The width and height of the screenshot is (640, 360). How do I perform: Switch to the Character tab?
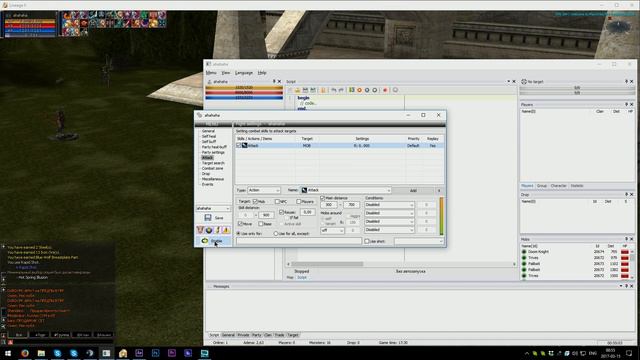click(x=558, y=186)
